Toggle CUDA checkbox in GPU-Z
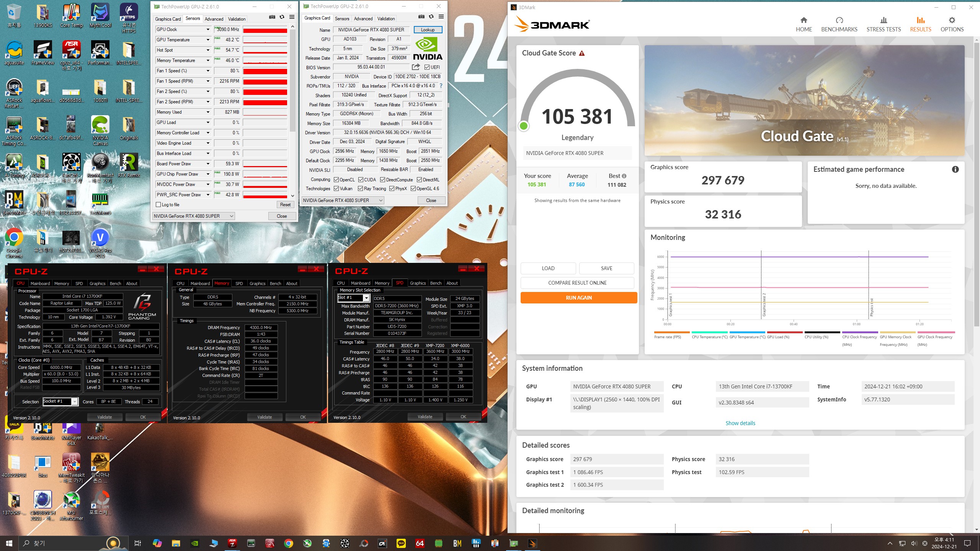The width and height of the screenshot is (980, 551). click(x=361, y=180)
